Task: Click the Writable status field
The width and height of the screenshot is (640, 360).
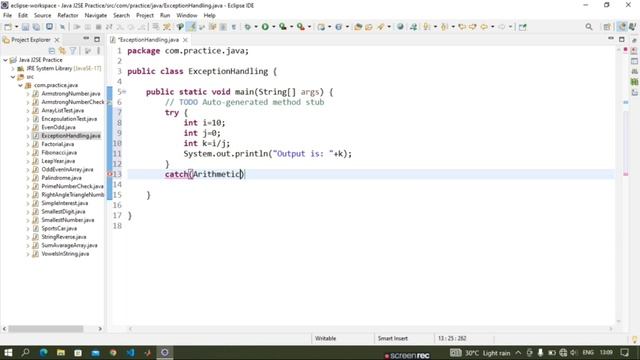Action: (x=325, y=339)
